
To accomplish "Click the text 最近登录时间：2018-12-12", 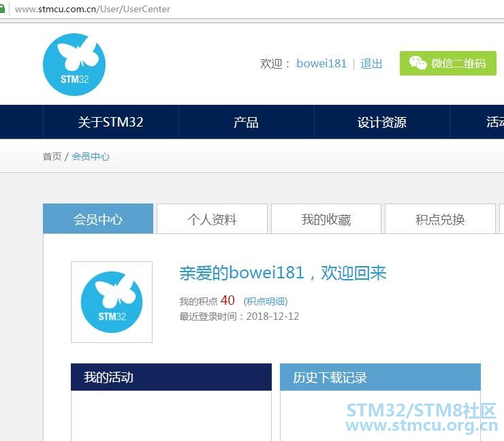I will click(239, 316).
